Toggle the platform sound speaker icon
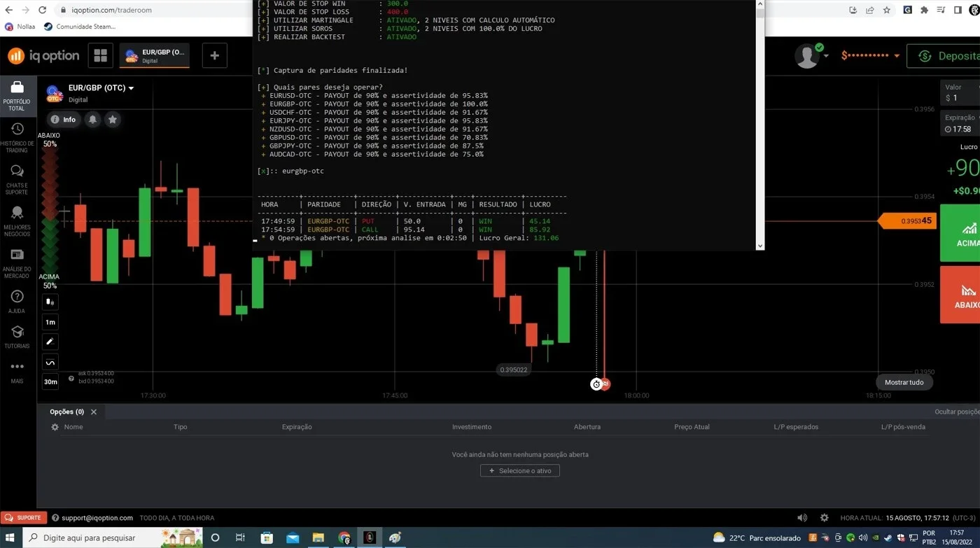The image size is (980, 548). [802, 518]
